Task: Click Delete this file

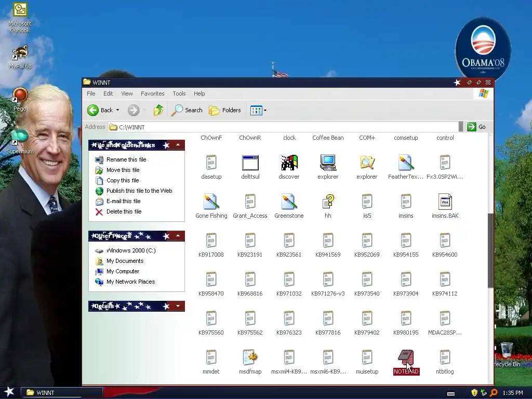Action: point(118,212)
